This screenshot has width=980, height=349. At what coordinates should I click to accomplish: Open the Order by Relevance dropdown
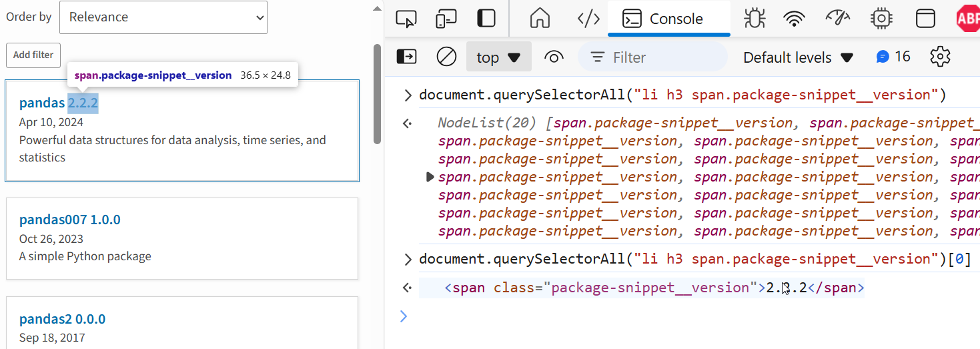click(x=163, y=17)
